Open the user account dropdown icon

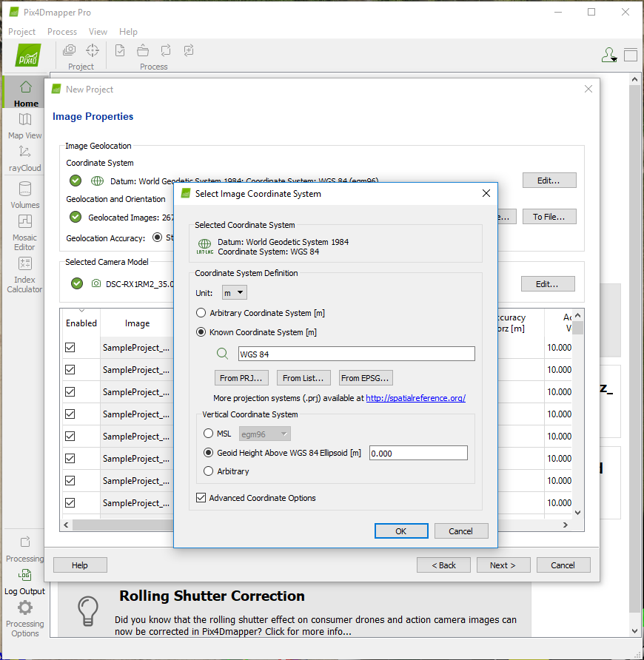click(608, 55)
